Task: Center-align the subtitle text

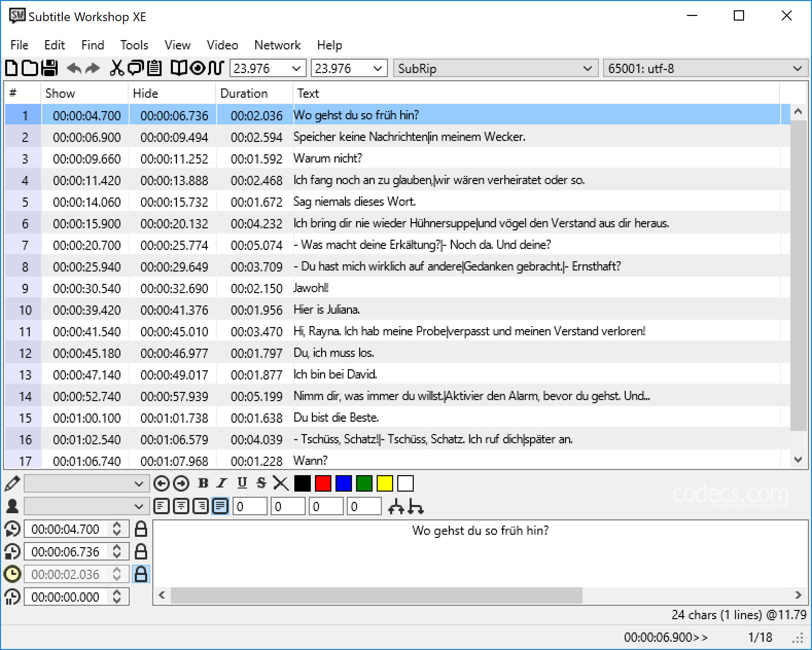Action: point(181,507)
